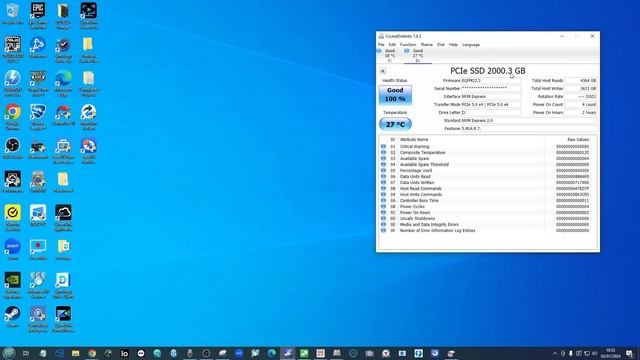Click the Attribute Name column header

coord(414,140)
